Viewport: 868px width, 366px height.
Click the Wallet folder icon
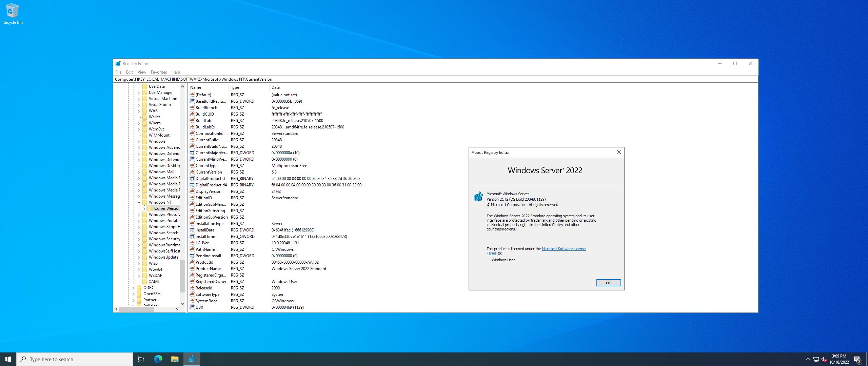[x=145, y=117]
